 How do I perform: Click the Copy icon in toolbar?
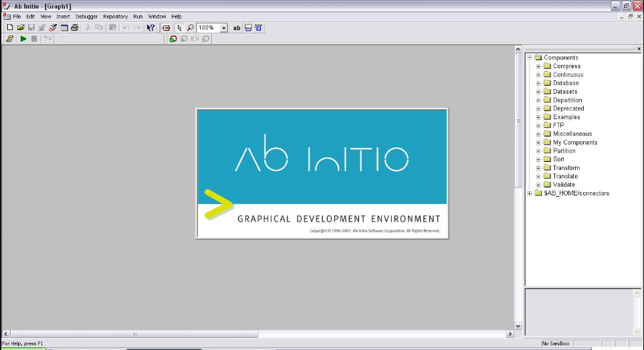pyautogui.click(x=100, y=27)
